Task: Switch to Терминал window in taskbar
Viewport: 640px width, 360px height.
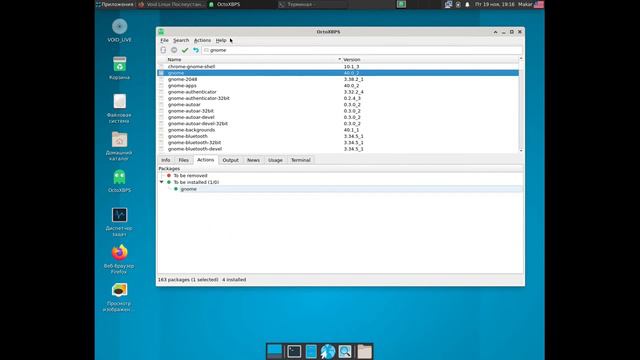Action: coord(312,4)
